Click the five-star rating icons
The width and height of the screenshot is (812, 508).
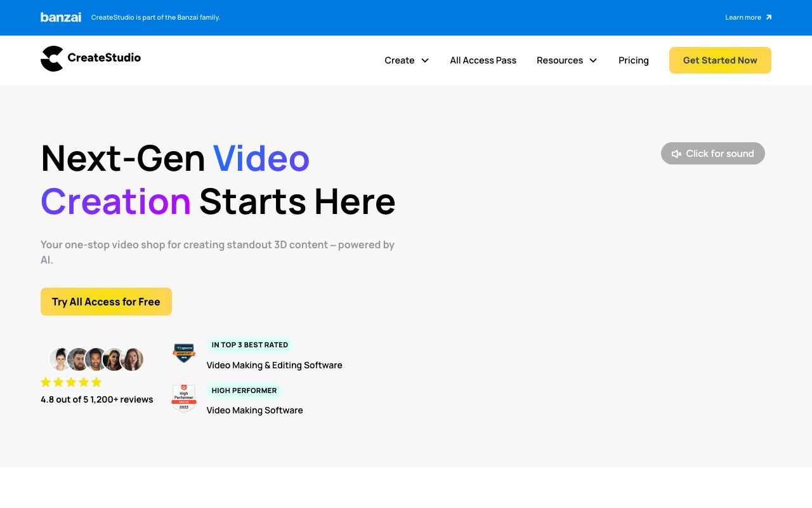(71, 382)
